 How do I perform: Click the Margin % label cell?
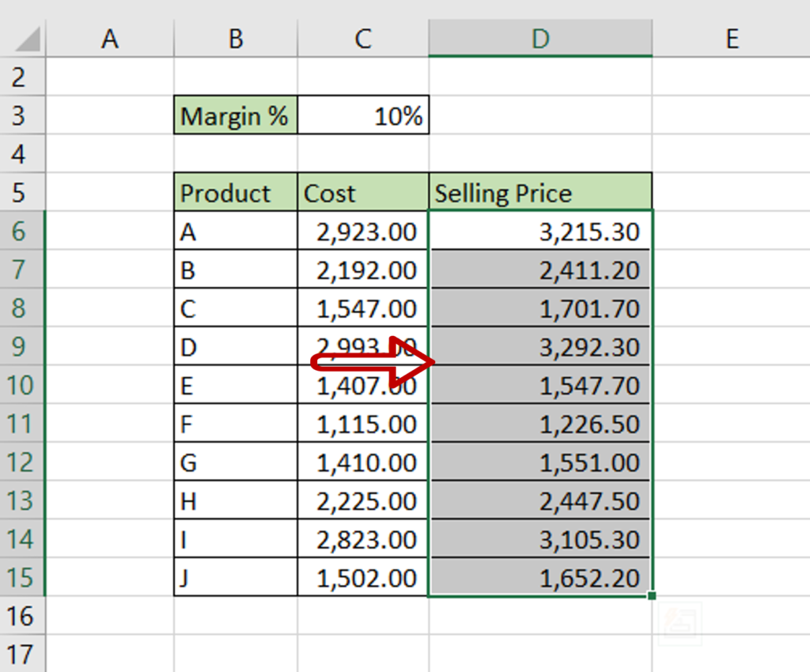click(x=235, y=115)
